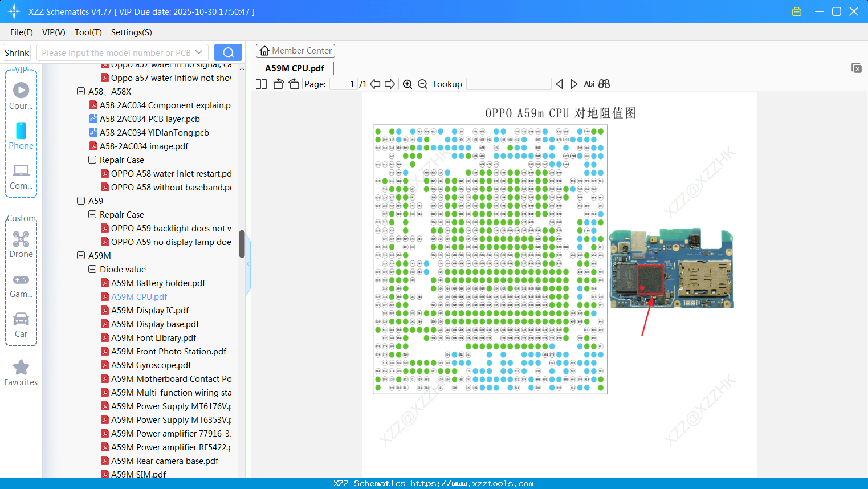This screenshot has width=868, height=489.
Task: Open A59M Power Supply MT6176V file
Action: [166, 406]
